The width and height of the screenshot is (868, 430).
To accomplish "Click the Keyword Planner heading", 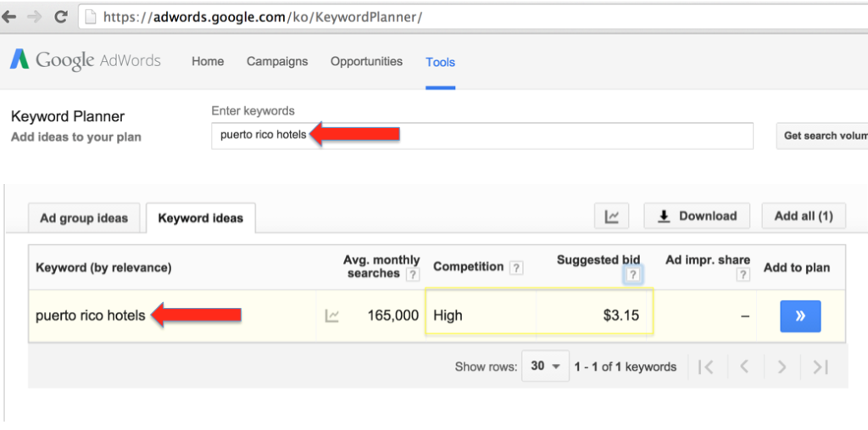I will click(x=68, y=116).
